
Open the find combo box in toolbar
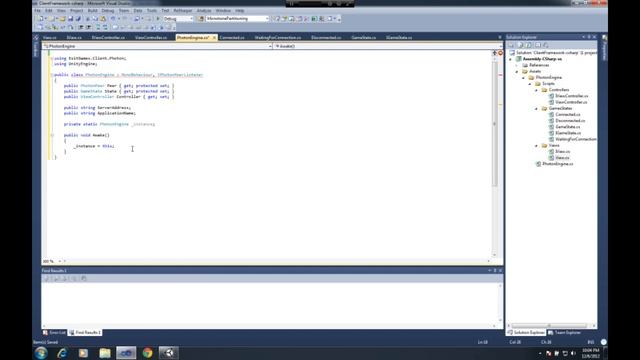click(x=237, y=19)
